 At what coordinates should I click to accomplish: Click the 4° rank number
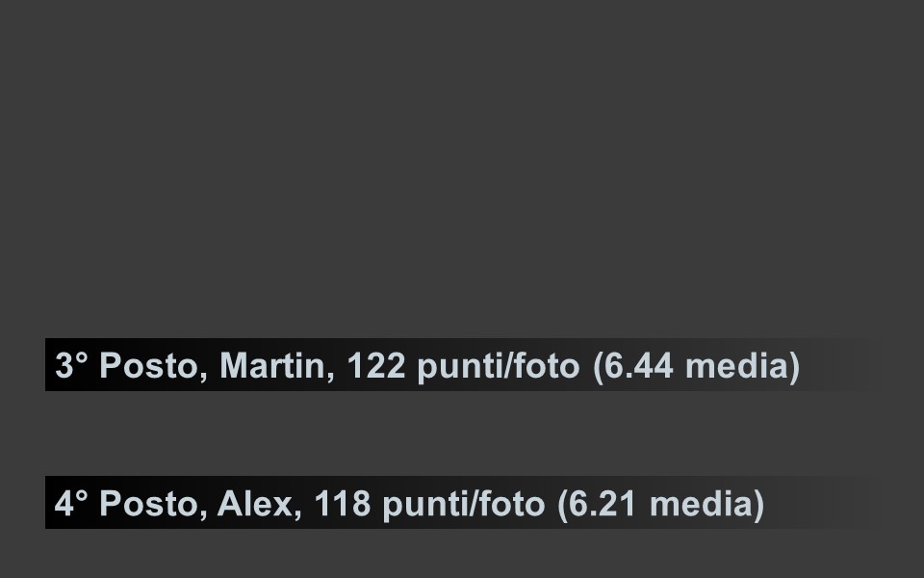pyautogui.click(x=71, y=504)
